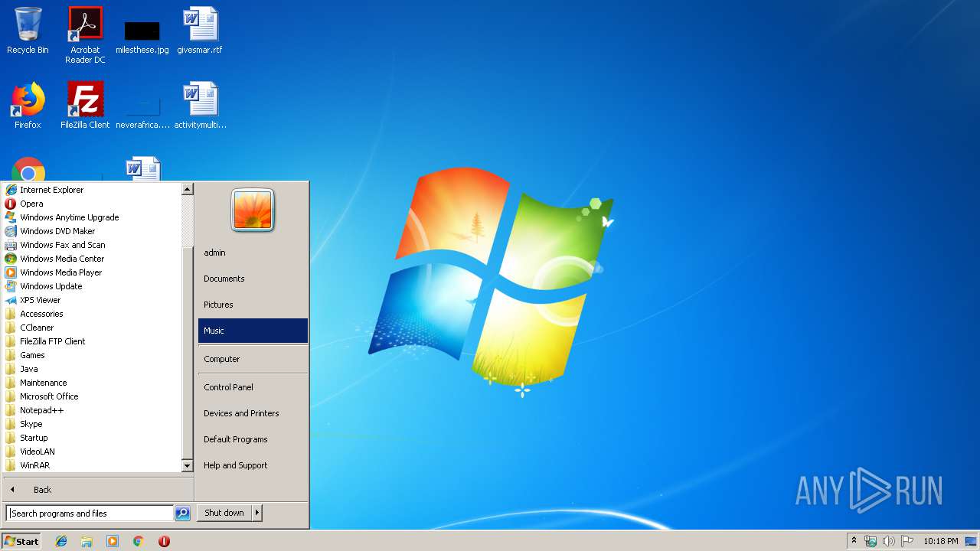The height and width of the screenshot is (551, 980).
Task: Open Opera on the taskbar
Action: (164, 541)
